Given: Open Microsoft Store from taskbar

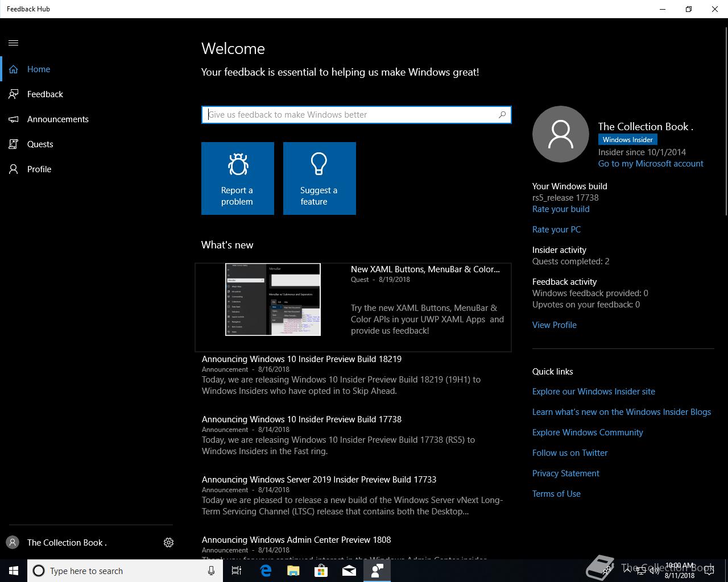Looking at the screenshot, I should [x=321, y=571].
